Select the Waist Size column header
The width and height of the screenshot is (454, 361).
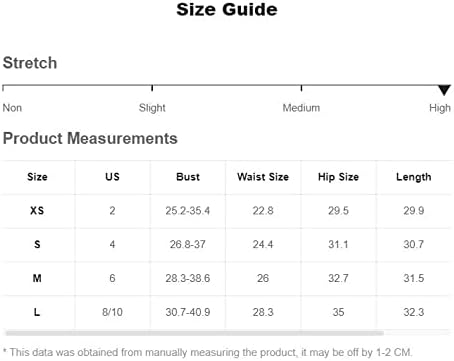(x=263, y=177)
